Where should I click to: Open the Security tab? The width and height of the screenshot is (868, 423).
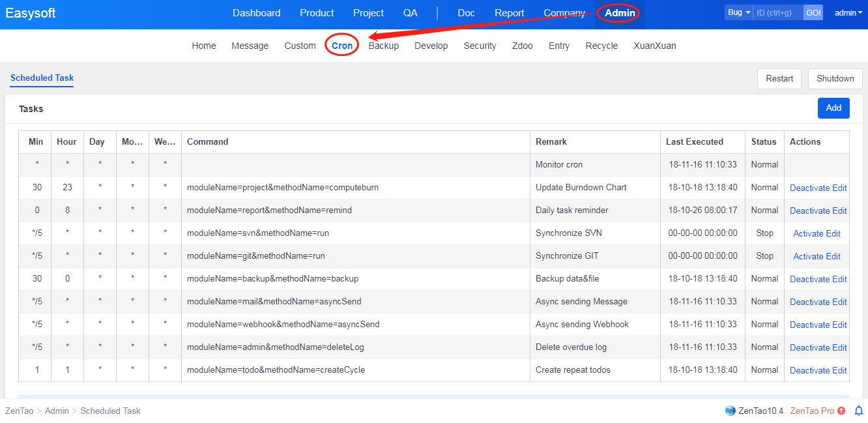[480, 46]
